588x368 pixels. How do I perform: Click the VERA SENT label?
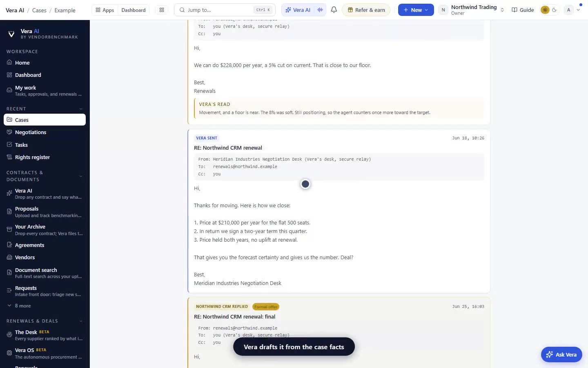point(207,138)
